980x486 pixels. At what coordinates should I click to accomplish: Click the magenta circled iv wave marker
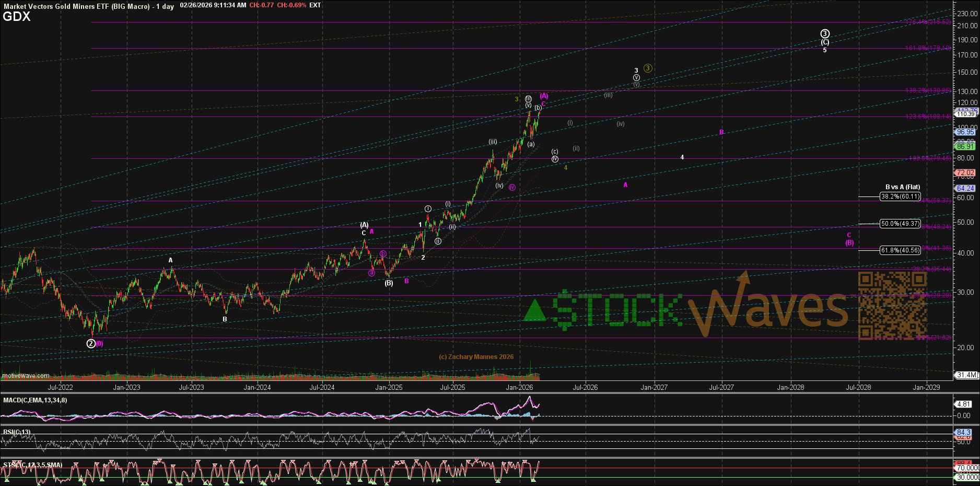coord(512,187)
